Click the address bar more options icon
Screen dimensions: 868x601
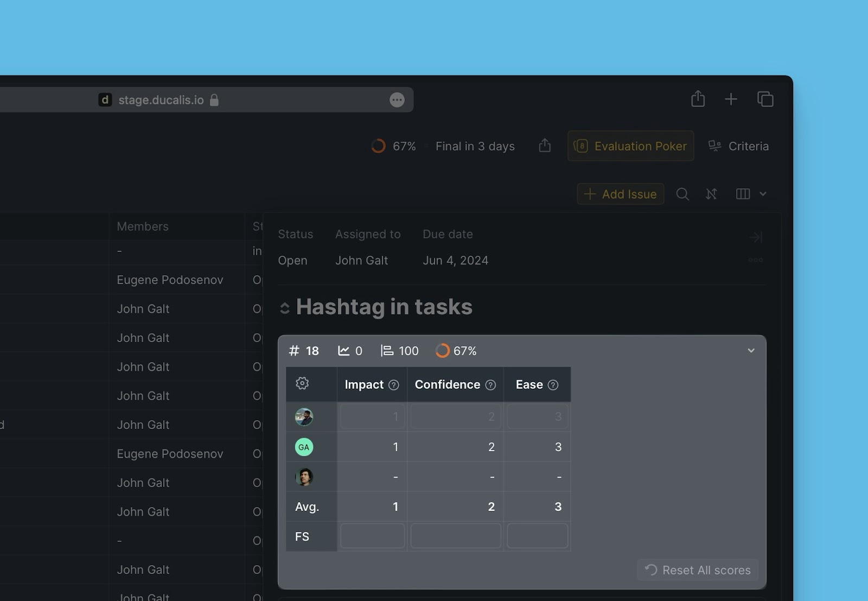397,100
